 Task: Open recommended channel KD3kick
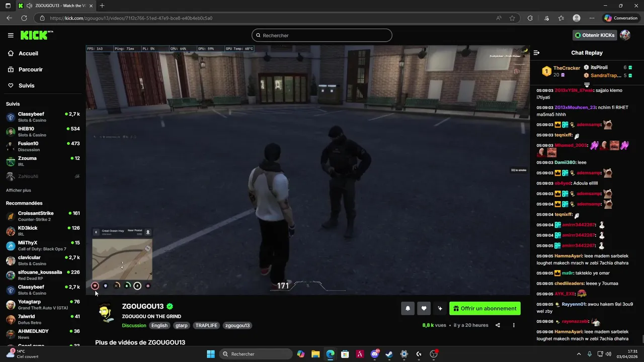[43, 231]
